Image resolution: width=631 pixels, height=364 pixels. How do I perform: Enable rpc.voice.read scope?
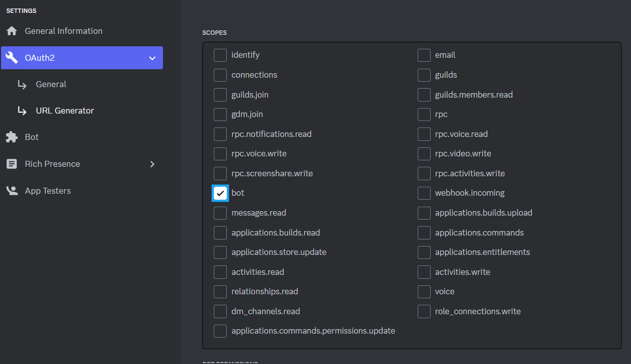pyautogui.click(x=424, y=134)
